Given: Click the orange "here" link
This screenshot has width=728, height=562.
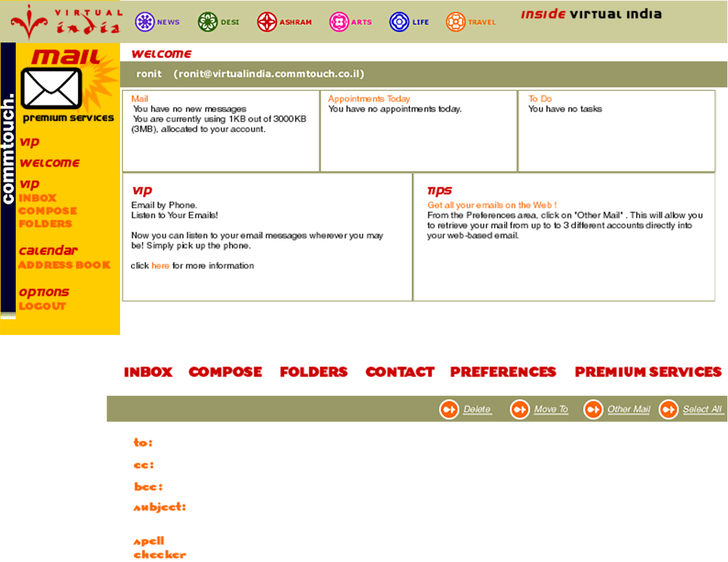Looking at the screenshot, I should pyautogui.click(x=160, y=266).
